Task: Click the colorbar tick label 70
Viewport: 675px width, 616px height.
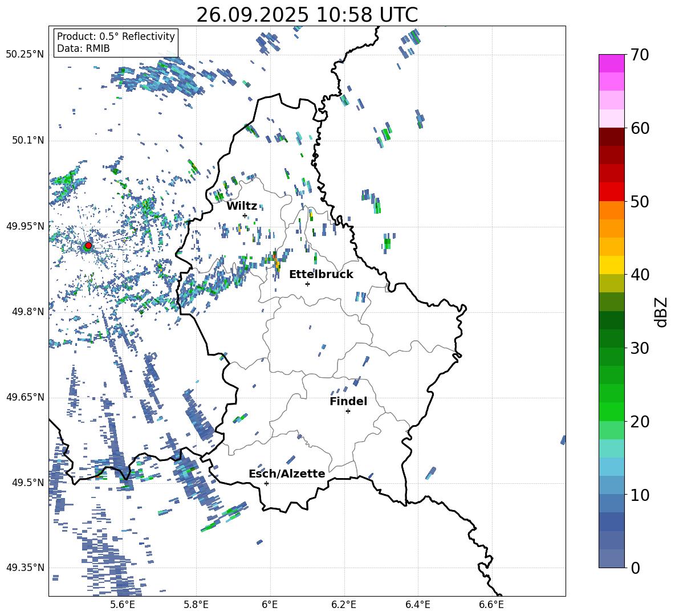Action: click(x=640, y=55)
